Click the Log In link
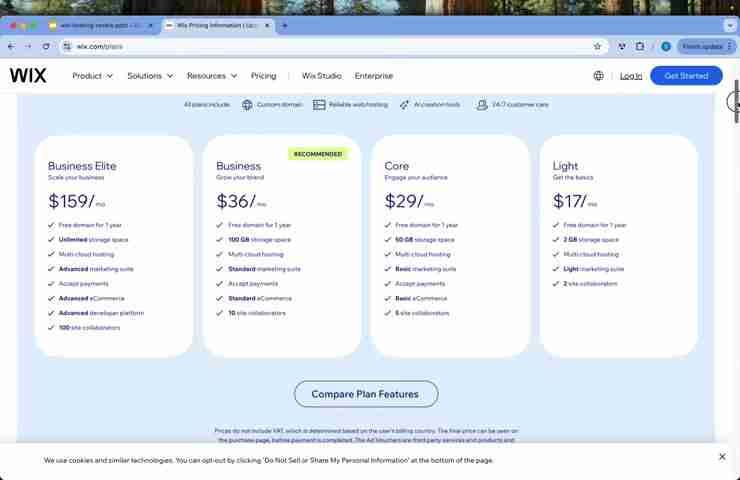Viewport: 740px width, 480px height. pos(631,76)
